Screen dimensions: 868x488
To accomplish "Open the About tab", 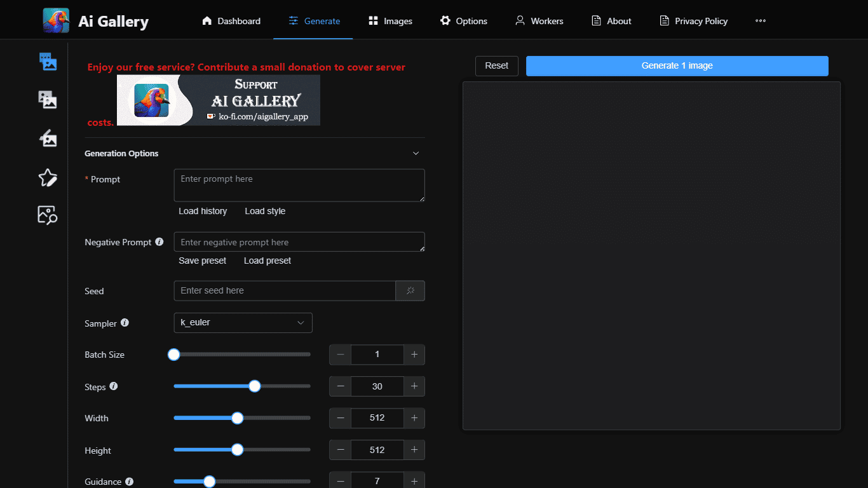I will (611, 21).
